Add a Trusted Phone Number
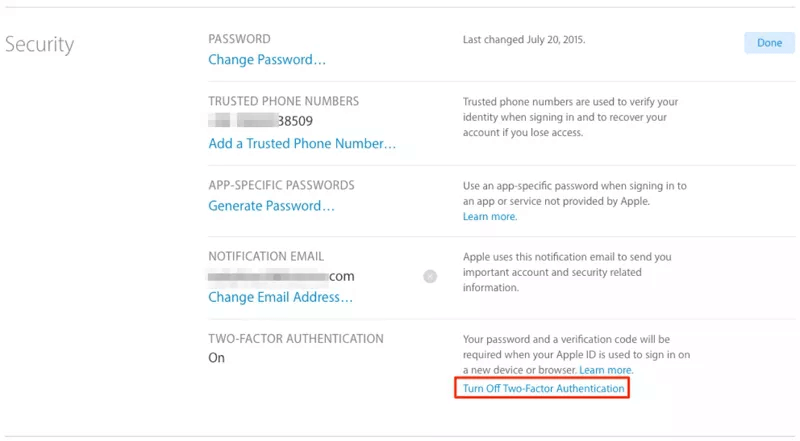Screen dimensions: 800x441 (x=302, y=143)
